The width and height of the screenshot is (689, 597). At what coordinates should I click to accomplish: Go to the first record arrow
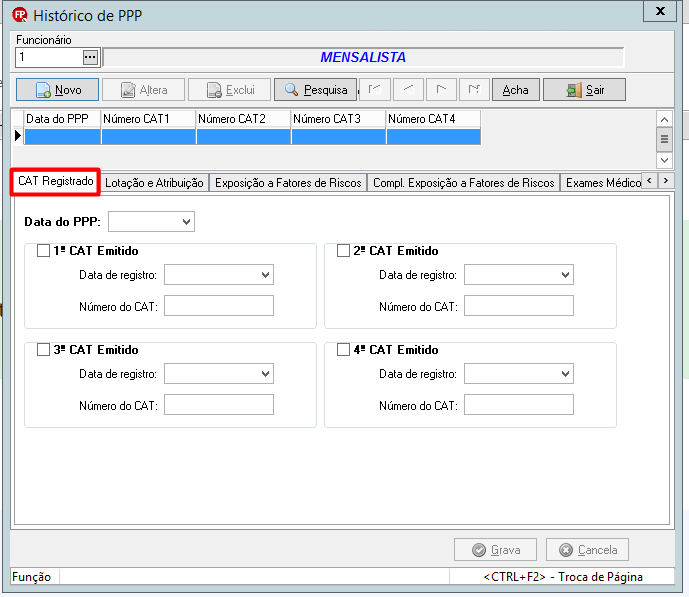coord(374,90)
